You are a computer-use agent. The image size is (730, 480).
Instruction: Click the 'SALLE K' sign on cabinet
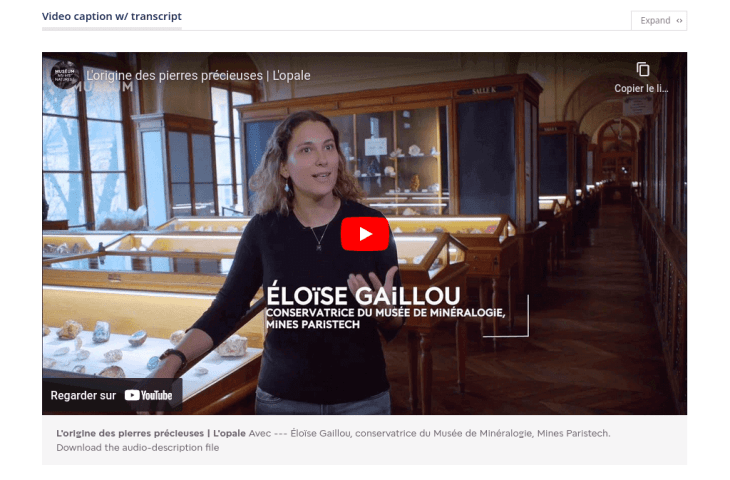[483, 91]
